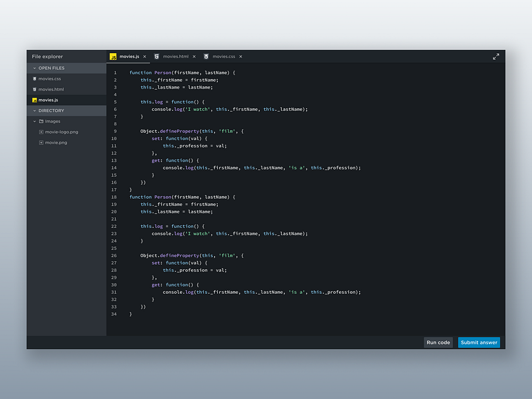
Task: Select movie.png in the directory tree
Action: (57, 142)
